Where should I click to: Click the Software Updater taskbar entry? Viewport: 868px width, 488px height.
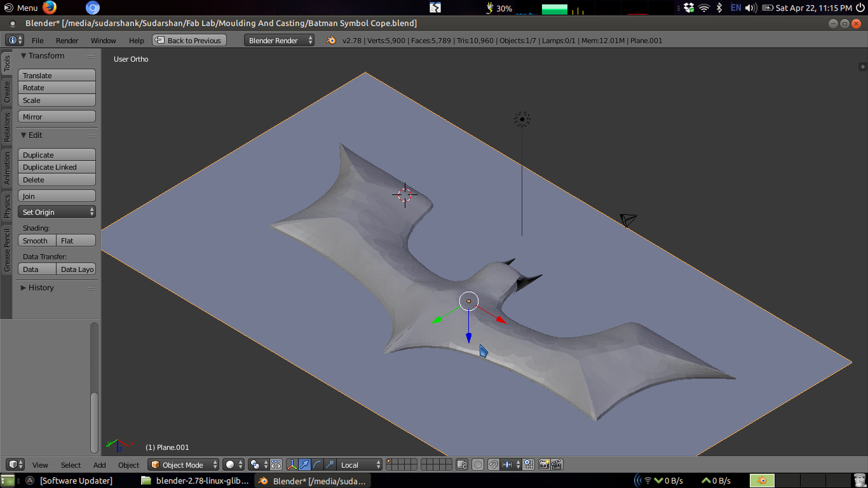tap(69, 480)
